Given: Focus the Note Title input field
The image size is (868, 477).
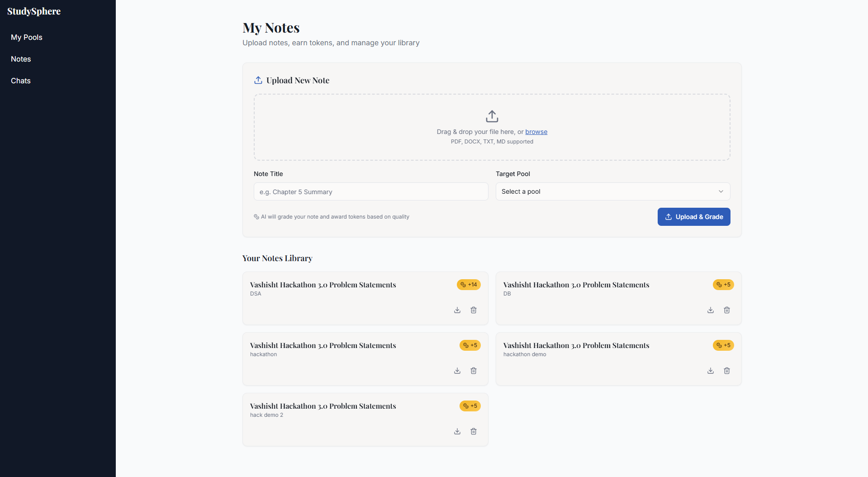Looking at the screenshot, I should pos(371,191).
